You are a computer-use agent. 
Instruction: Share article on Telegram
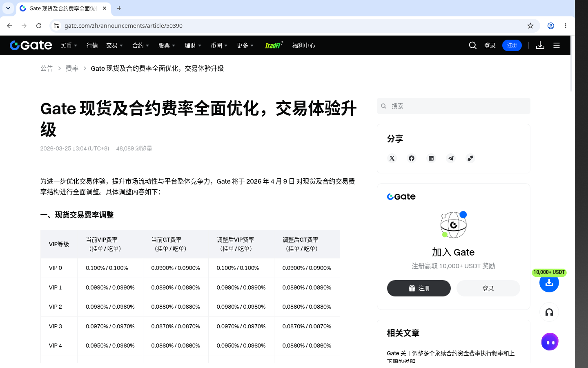[x=451, y=158]
